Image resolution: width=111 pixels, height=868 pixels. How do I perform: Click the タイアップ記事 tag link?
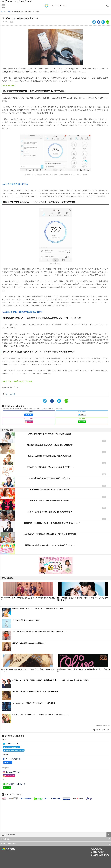(10, 394)
